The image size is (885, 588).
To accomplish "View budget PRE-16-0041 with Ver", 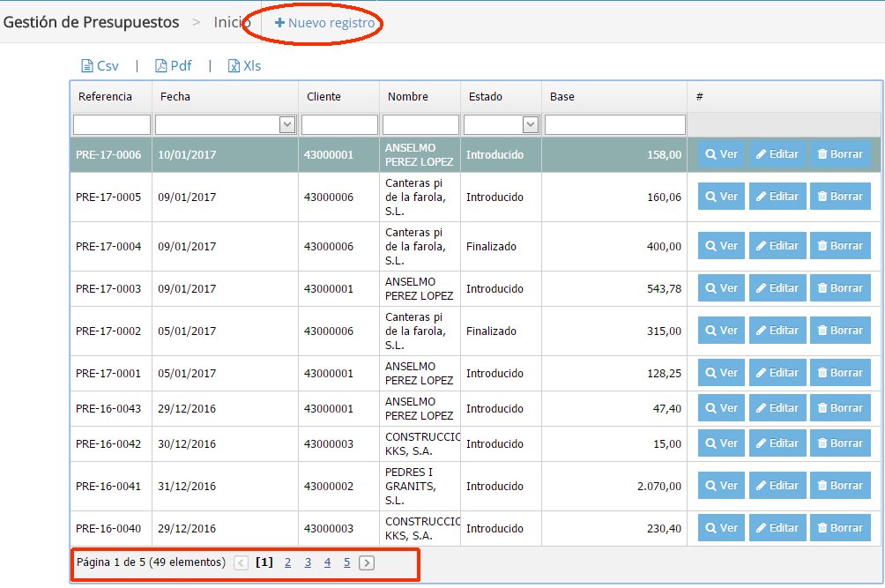I will (x=721, y=485).
